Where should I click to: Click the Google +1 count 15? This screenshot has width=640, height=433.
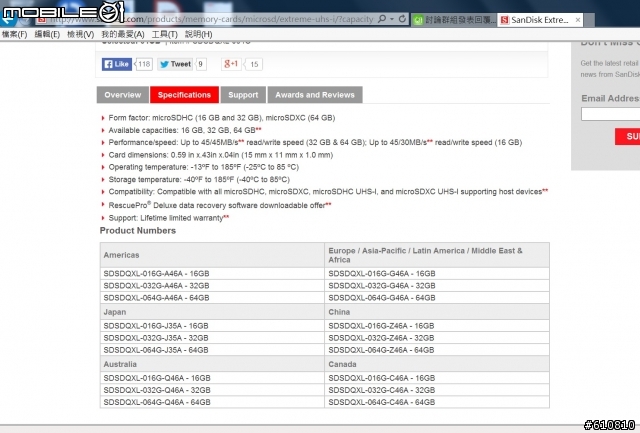(x=254, y=64)
